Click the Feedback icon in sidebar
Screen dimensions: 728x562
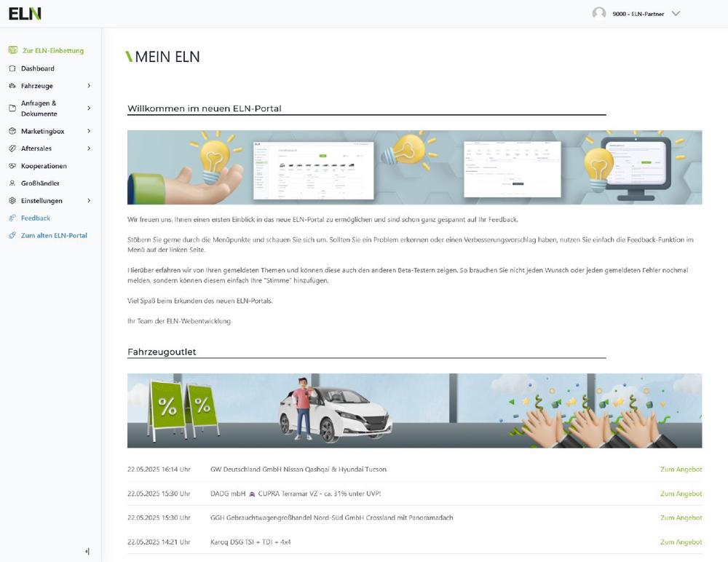click(12, 218)
